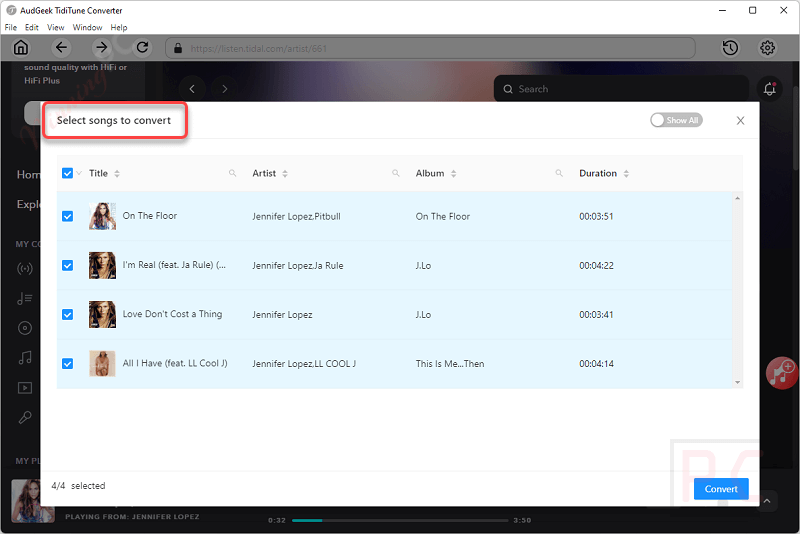This screenshot has height=534, width=800.
Task: Click duration 00:03:41
Action: coord(596,314)
